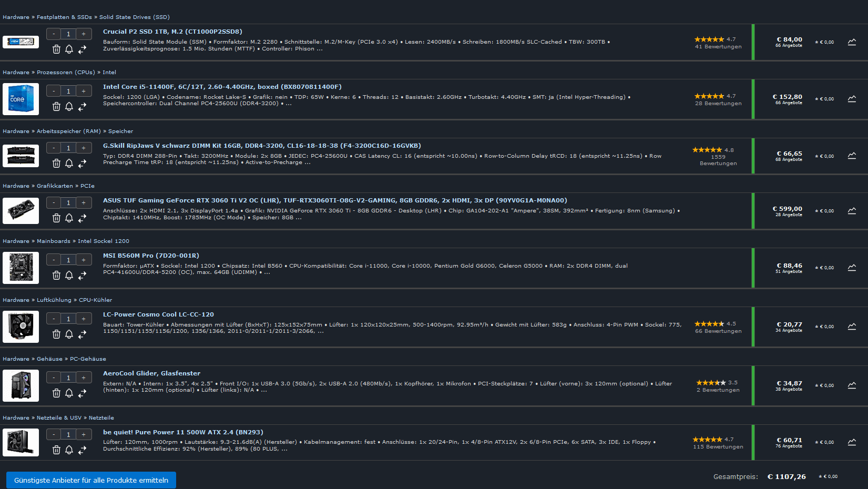This screenshot has width=868, height=489.
Task: Remove MSI B560M Pro via trash icon
Action: [x=56, y=275]
